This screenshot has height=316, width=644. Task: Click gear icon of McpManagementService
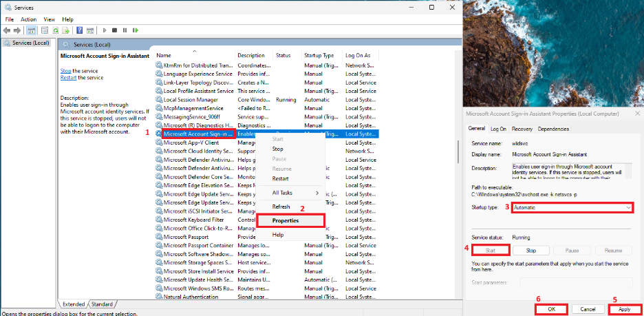pyautogui.click(x=158, y=108)
